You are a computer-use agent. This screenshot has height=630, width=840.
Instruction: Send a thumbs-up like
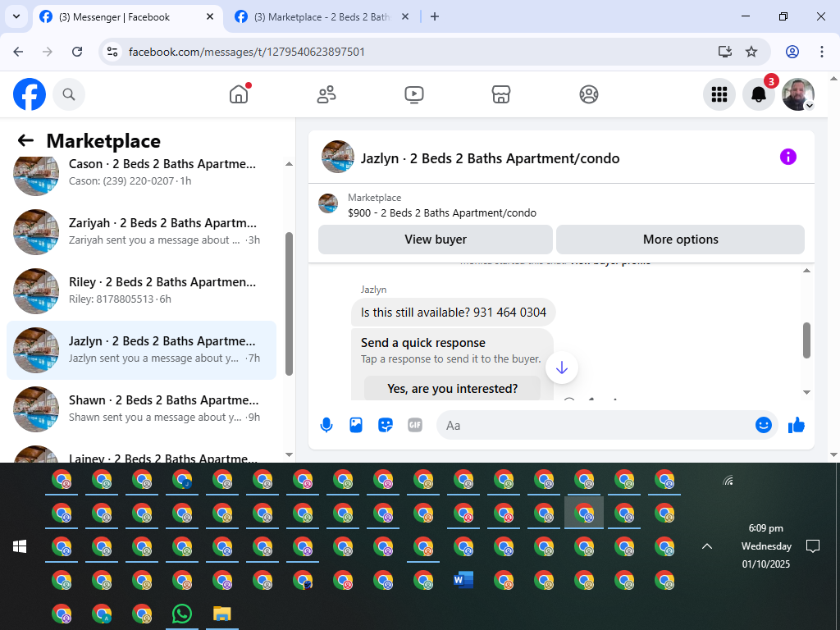click(x=796, y=426)
